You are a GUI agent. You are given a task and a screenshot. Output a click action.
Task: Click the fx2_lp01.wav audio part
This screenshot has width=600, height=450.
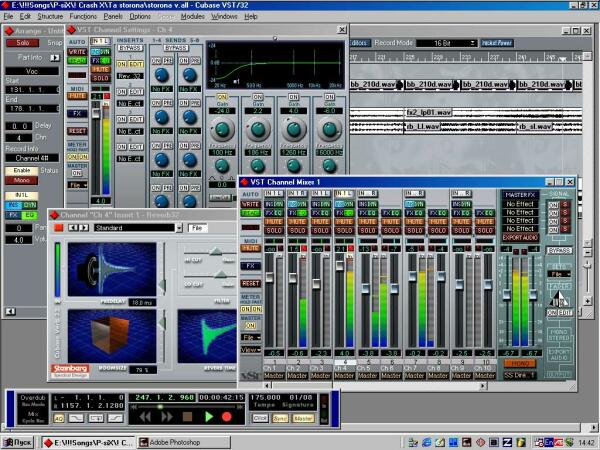[429, 112]
